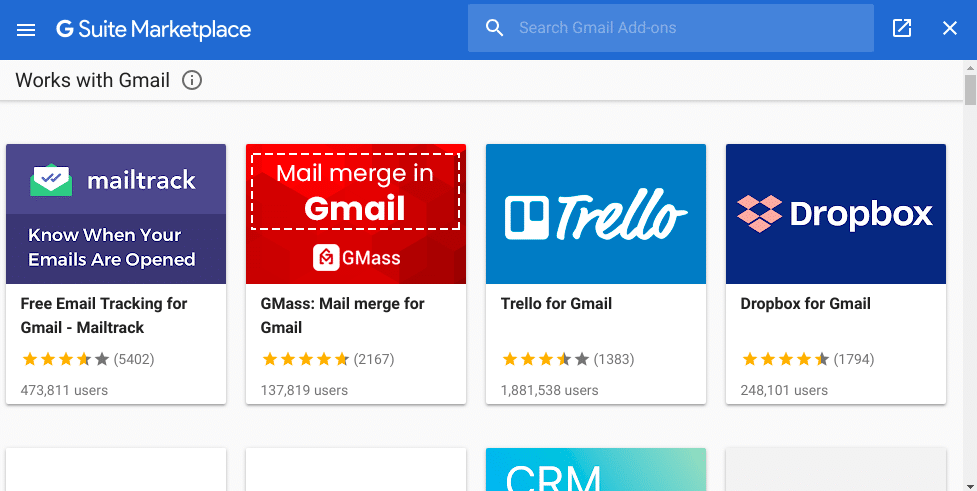Click the search magnifier icon
The image size is (977, 491).
[x=494, y=28]
